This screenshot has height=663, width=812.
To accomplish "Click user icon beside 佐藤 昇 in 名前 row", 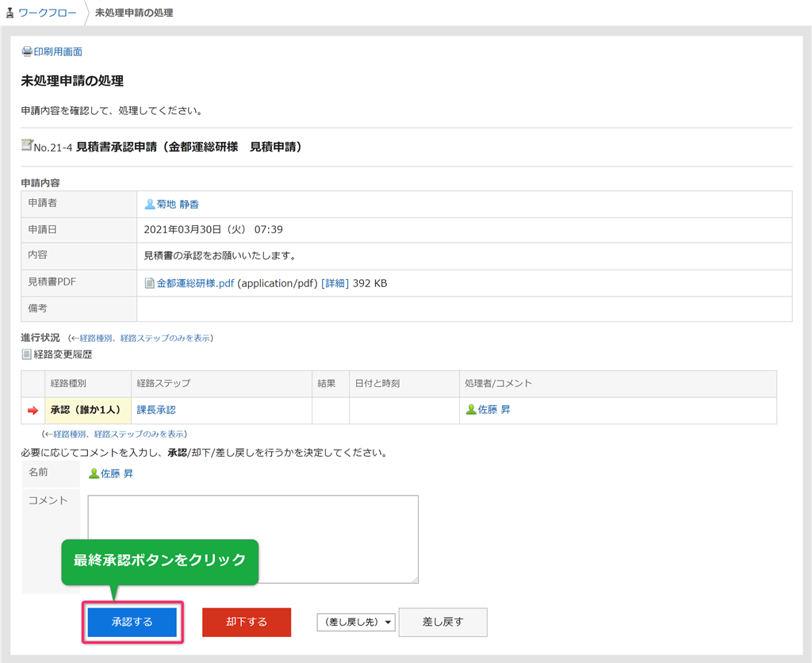I will click(94, 473).
